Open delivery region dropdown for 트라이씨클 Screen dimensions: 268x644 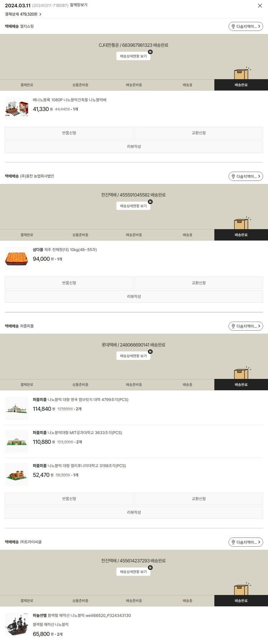coord(245,542)
